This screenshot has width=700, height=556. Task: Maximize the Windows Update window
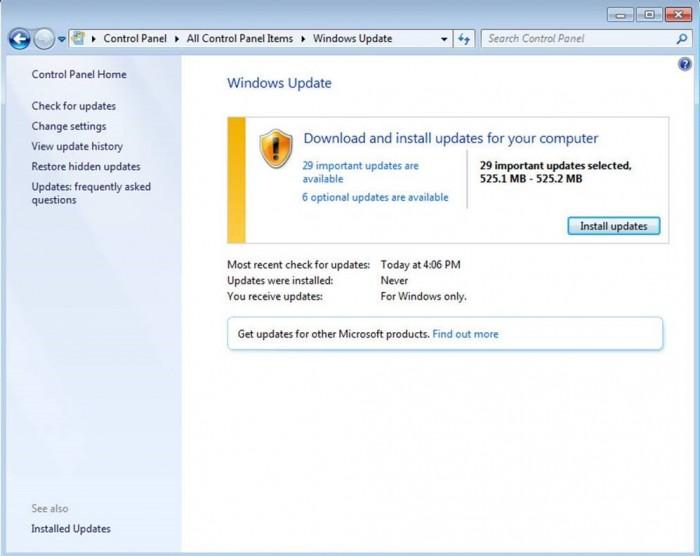click(650, 15)
